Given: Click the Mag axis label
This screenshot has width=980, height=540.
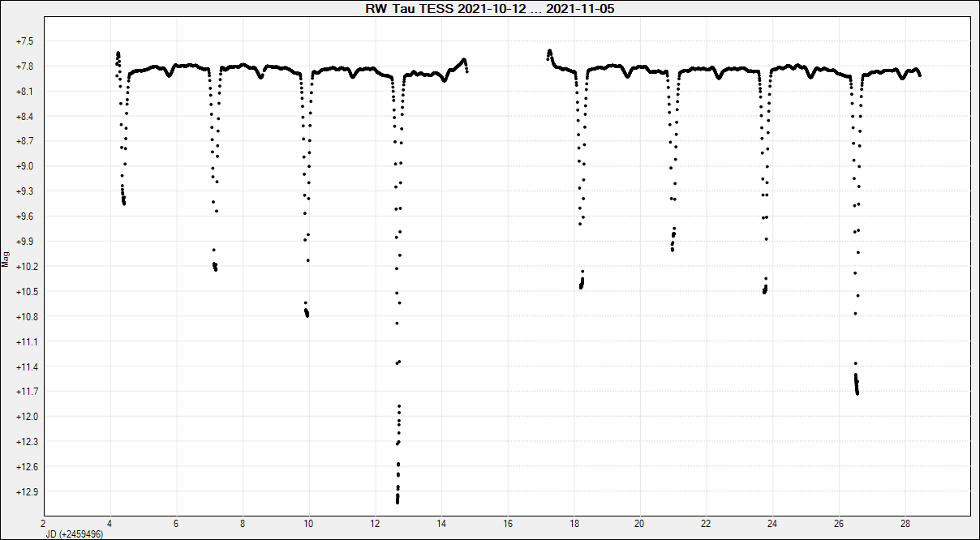Looking at the screenshot, I should [5, 259].
